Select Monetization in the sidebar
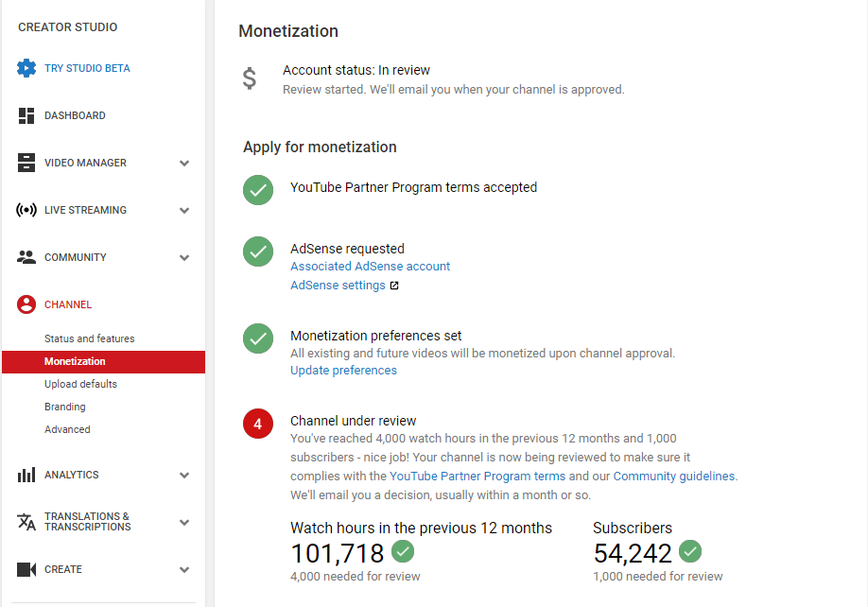The width and height of the screenshot is (868, 607). [x=103, y=361]
